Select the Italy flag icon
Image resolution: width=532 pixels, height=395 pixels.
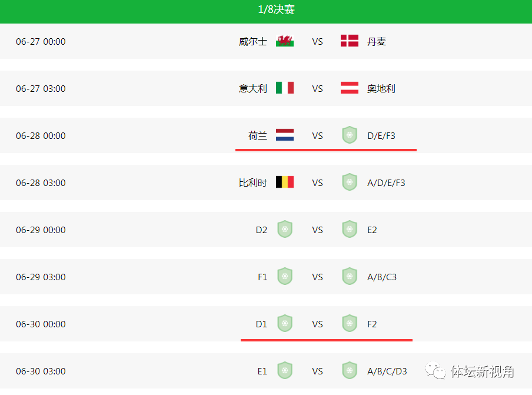285,88
